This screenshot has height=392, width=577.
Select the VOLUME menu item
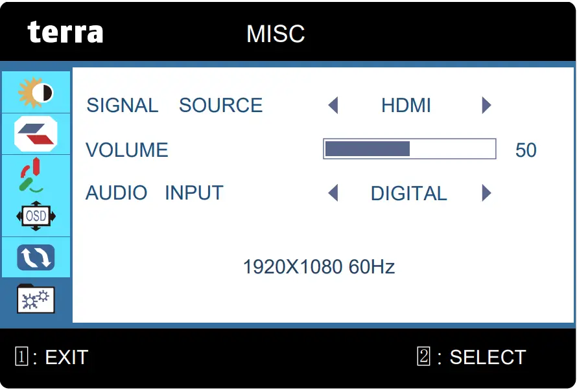point(127,150)
